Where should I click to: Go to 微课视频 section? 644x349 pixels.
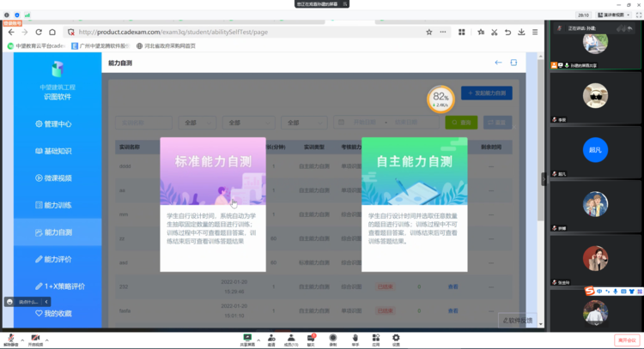[58, 178]
